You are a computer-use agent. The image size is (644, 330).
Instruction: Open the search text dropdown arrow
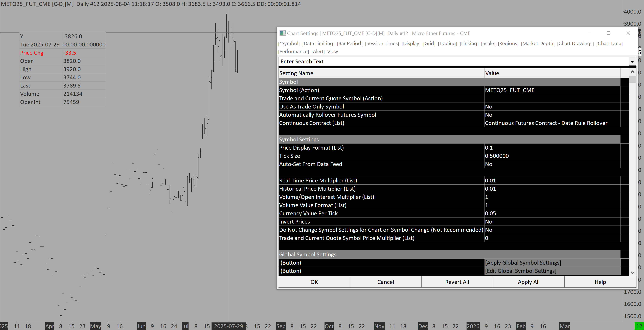pyautogui.click(x=632, y=62)
